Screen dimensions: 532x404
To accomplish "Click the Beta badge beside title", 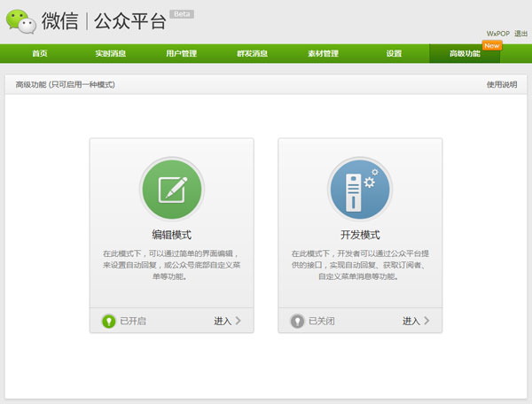I will [182, 14].
